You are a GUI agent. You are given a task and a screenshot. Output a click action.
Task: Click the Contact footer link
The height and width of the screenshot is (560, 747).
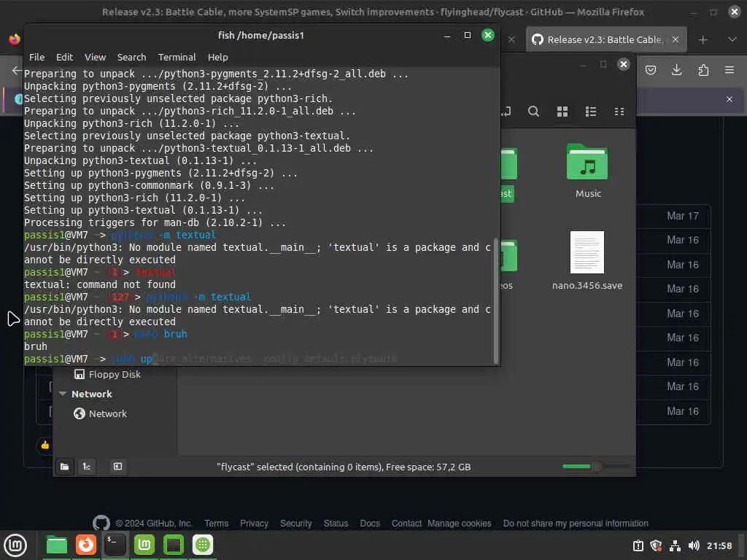406,524
